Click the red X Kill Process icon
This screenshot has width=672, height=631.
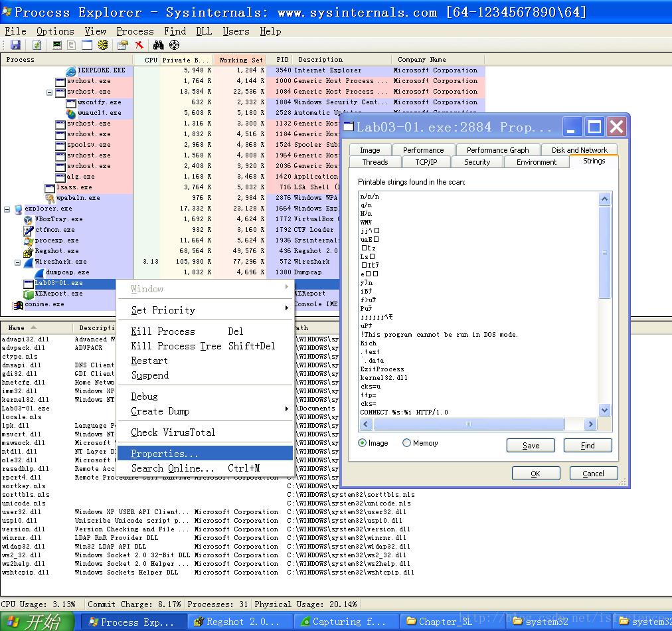click(x=139, y=45)
